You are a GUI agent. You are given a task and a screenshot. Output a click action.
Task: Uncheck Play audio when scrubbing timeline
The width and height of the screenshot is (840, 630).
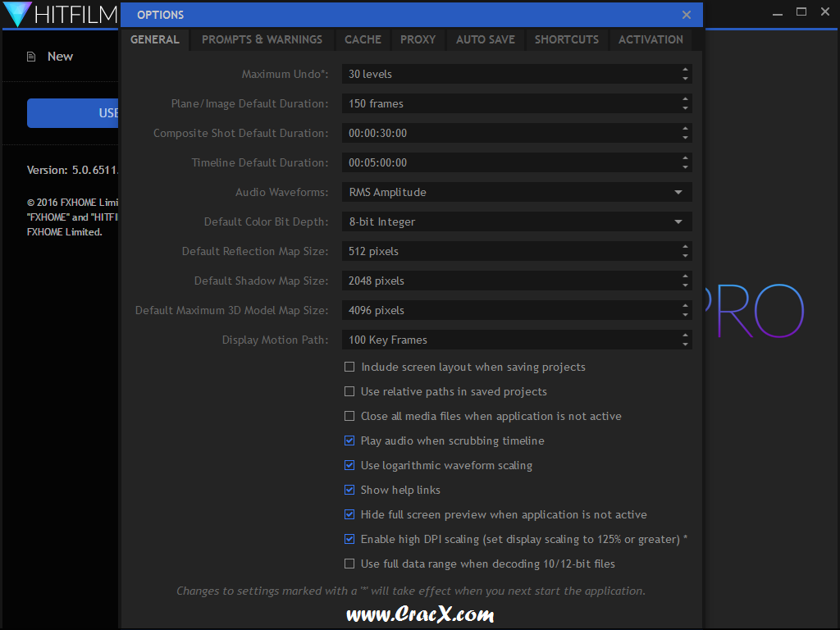coord(349,441)
